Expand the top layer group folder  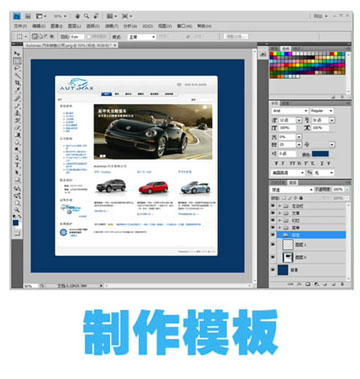tap(280, 206)
